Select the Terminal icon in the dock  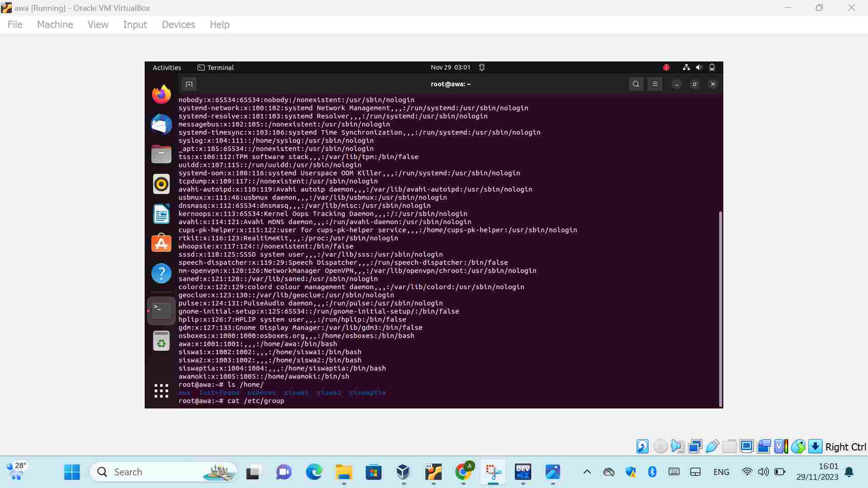click(161, 311)
